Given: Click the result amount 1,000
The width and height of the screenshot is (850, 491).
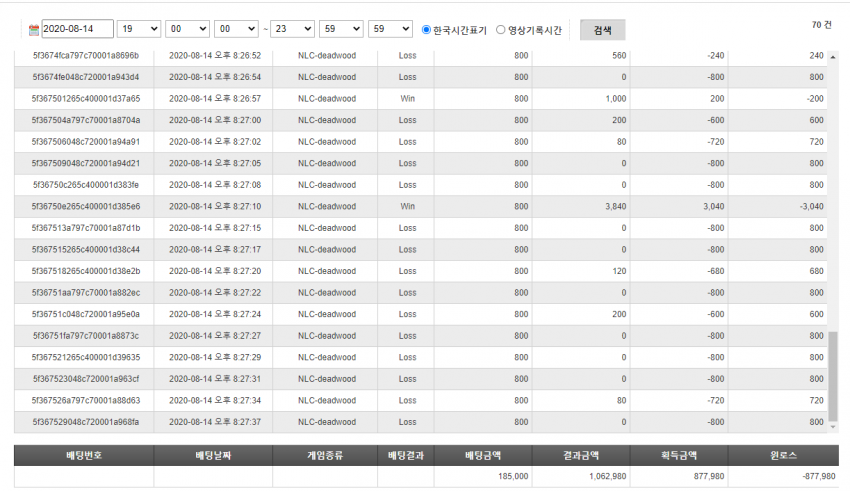Looking at the screenshot, I should coord(615,99).
